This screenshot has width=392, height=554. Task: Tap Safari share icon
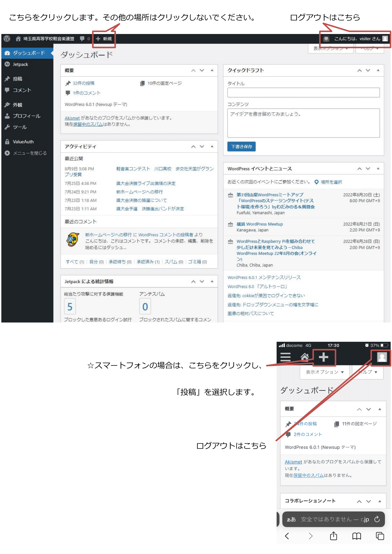pyautogui.click(x=333, y=536)
